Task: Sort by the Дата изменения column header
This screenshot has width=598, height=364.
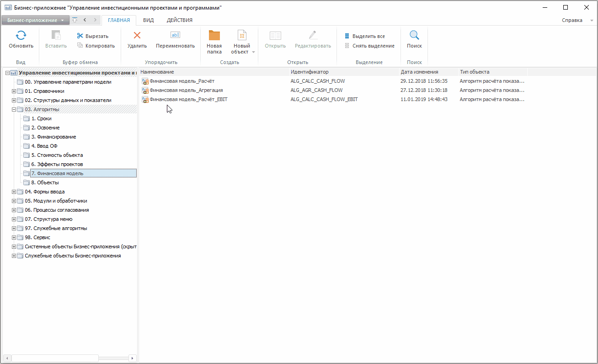Action: point(429,72)
